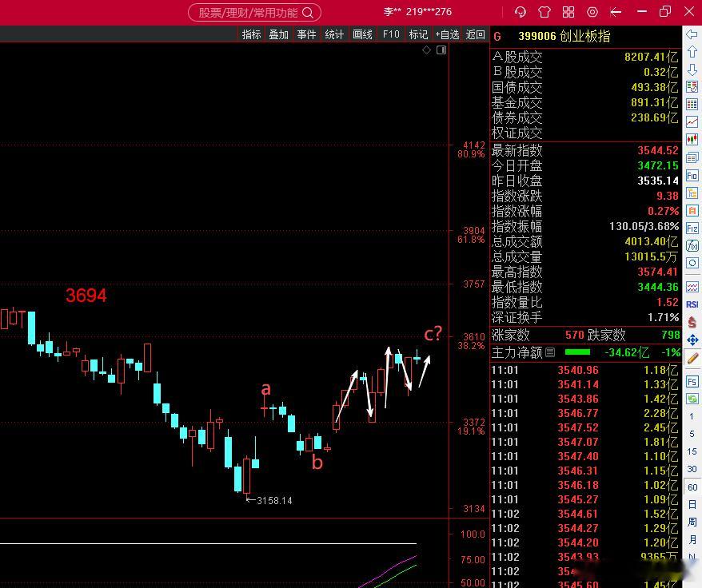Click the title bar back arrow
The height and width of the screenshot is (588, 702).
[616, 12]
